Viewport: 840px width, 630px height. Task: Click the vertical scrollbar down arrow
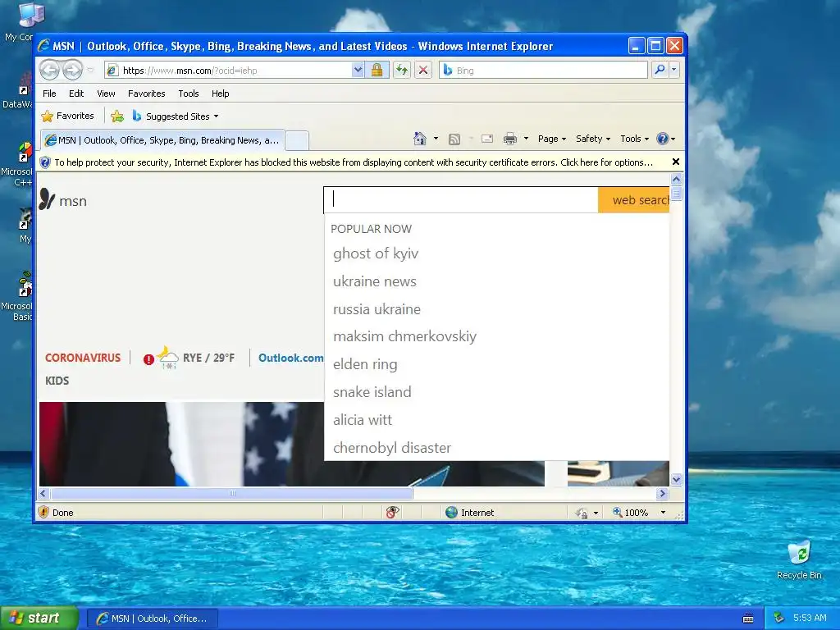pyautogui.click(x=677, y=479)
